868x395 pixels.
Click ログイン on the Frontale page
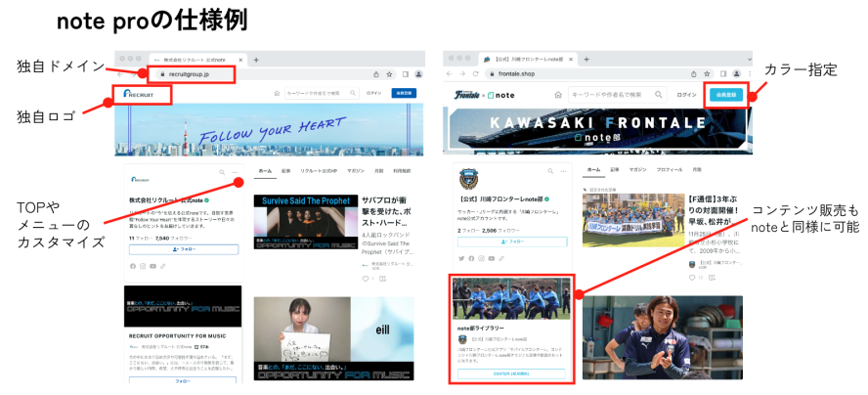(686, 95)
